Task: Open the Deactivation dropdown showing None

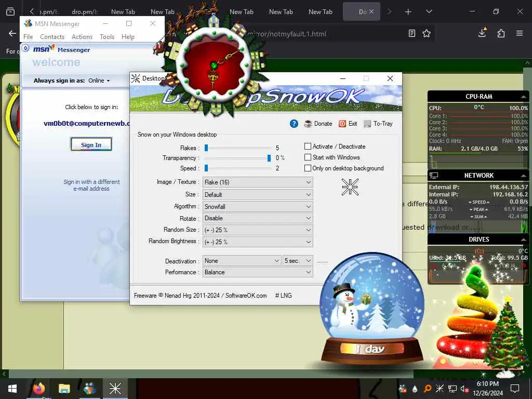Action: pyautogui.click(x=242, y=261)
